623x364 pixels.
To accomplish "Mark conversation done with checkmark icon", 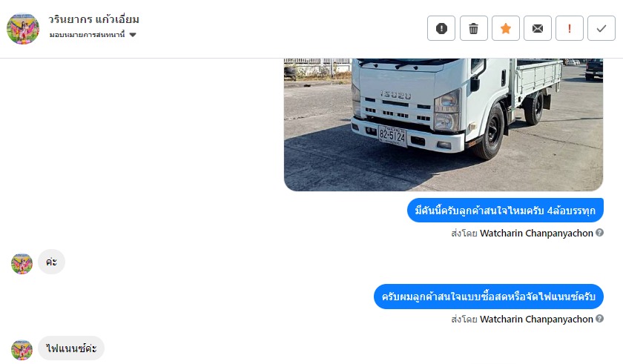I will (x=601, y=28).
